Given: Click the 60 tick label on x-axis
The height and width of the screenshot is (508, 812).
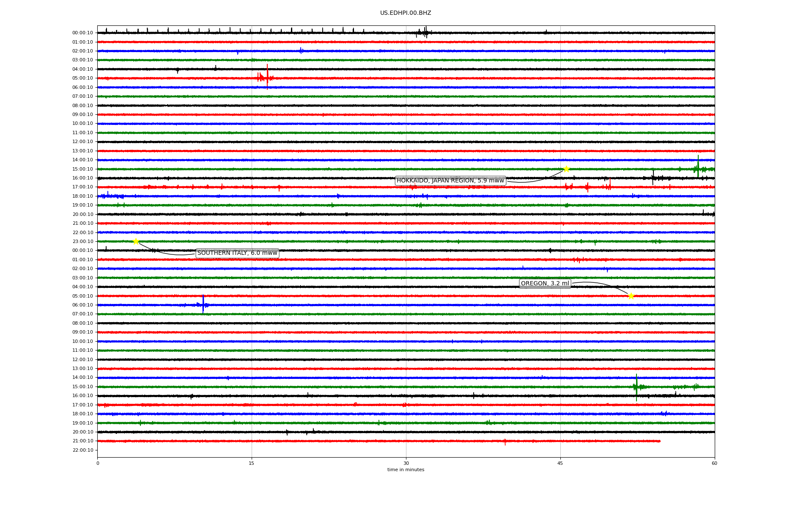Looking at the screenshot, I should pos(714,463).
